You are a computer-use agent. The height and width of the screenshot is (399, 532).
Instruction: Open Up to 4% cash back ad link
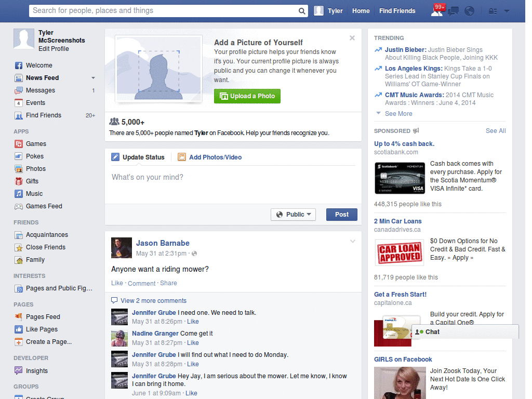tap(404, 144)
